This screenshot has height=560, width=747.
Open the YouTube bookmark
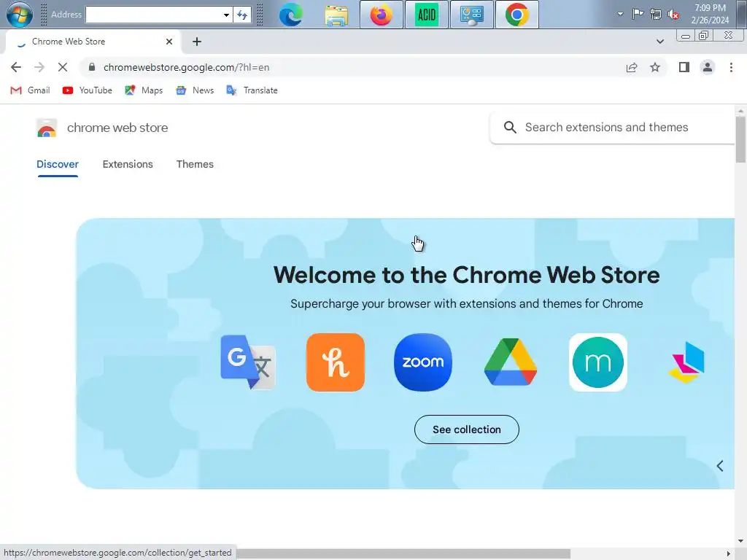[x=88, y=90]
